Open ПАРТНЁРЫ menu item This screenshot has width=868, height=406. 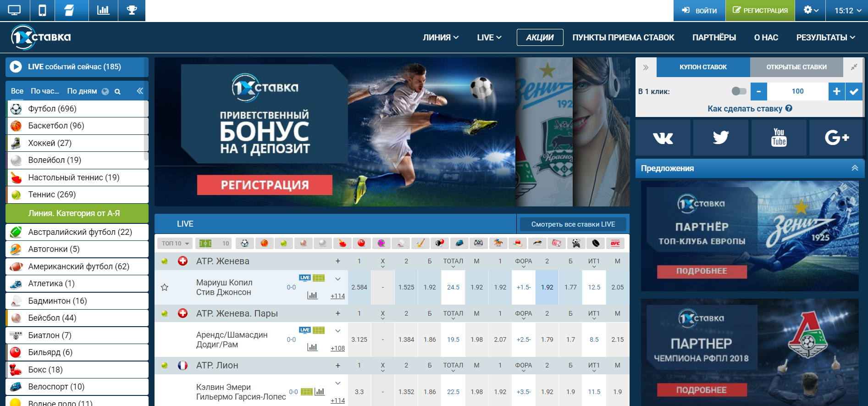(x=714, y=38)
